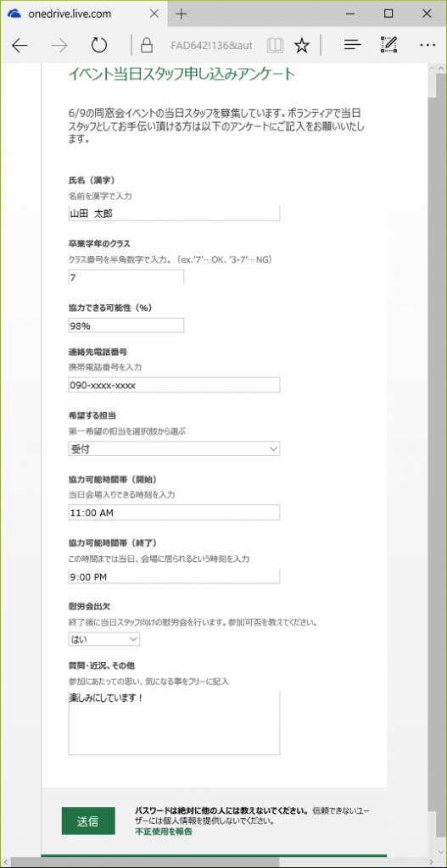Select the onedrive.live.com tab
Viewport: 447px width, 868px height.
[84, 14]
